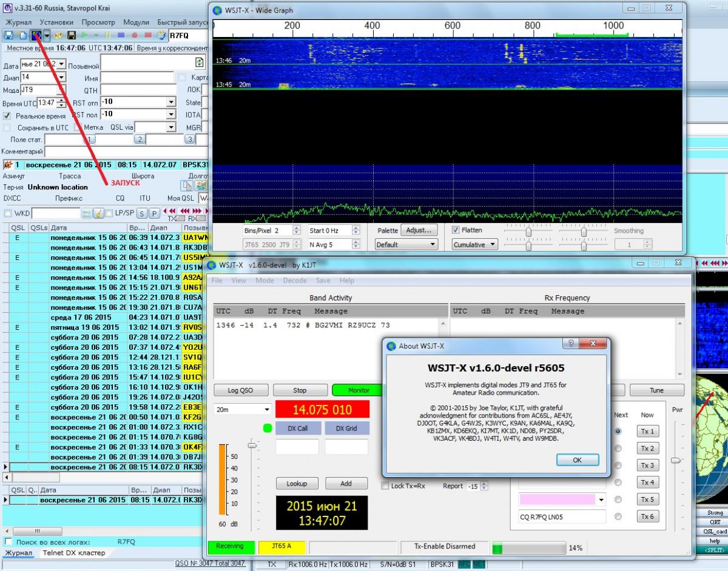The height and width of the screenshot is (571, 728).
Task: Open the Palette Default dropdown
Action: coord(406,245)
